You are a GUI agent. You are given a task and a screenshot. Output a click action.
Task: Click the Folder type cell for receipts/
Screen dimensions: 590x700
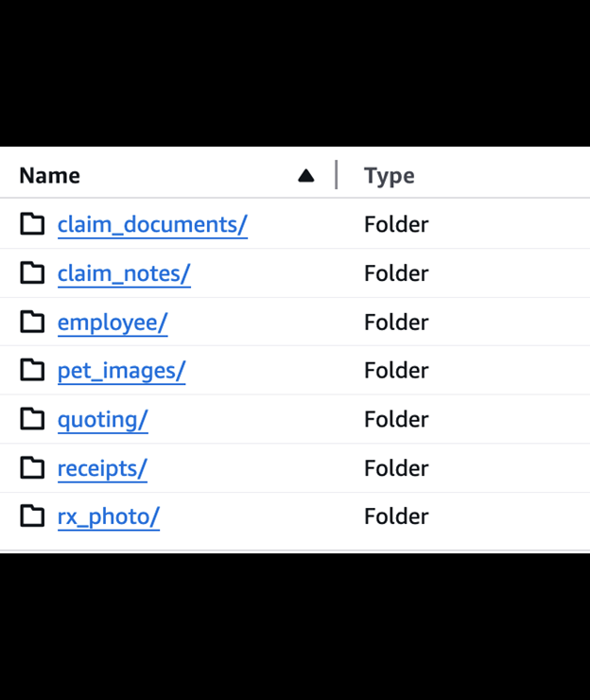tap(395, 468)
